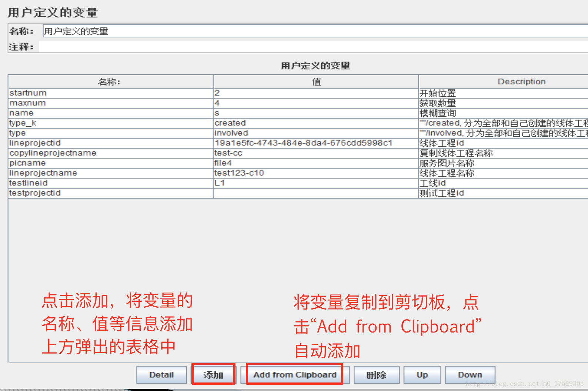Move row down with Down button

[x=470, y=375]
